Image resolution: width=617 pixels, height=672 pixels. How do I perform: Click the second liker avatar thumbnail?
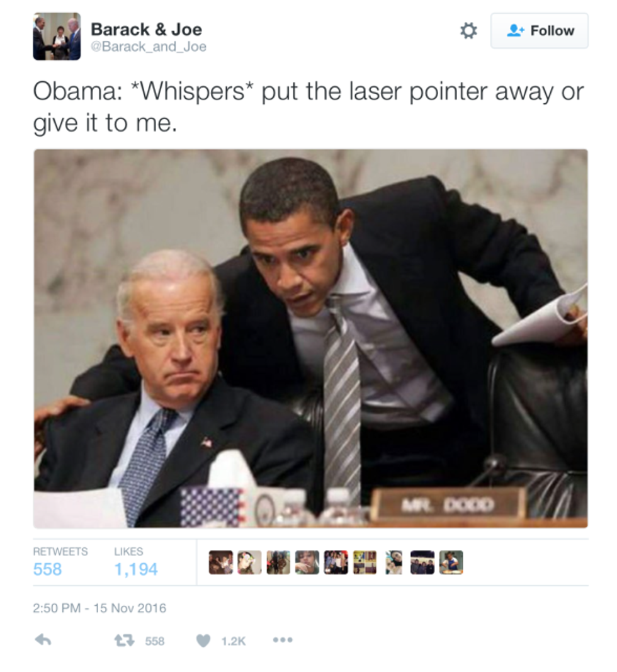[x=249, y=562]
